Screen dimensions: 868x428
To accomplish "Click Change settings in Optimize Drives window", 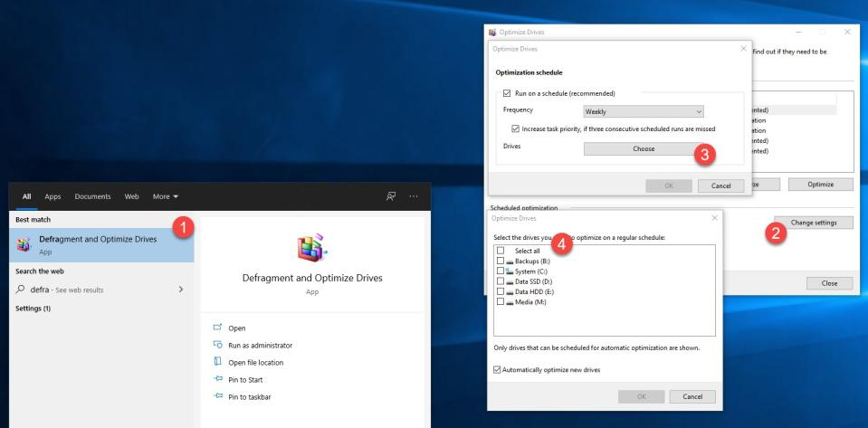I will [813, 223].
